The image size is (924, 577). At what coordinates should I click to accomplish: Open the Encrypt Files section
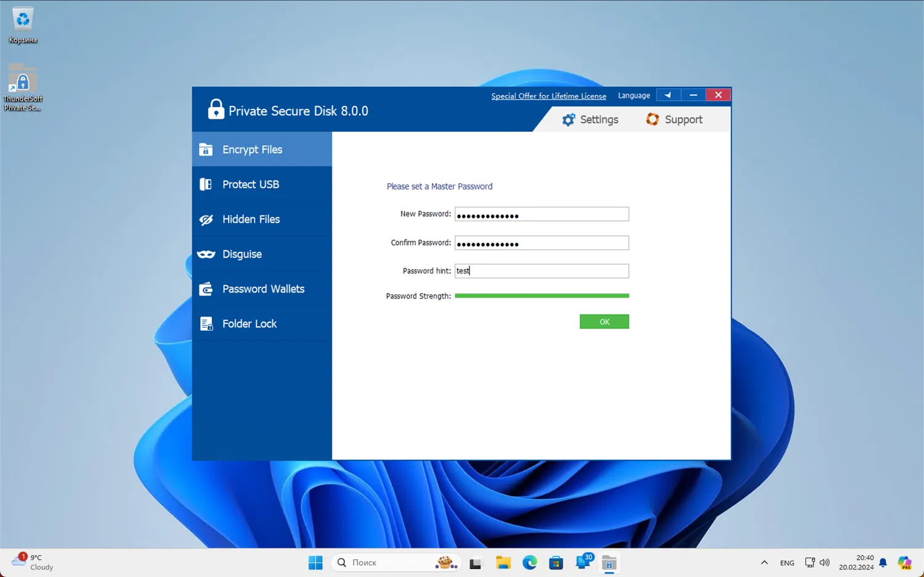[262, 150]
